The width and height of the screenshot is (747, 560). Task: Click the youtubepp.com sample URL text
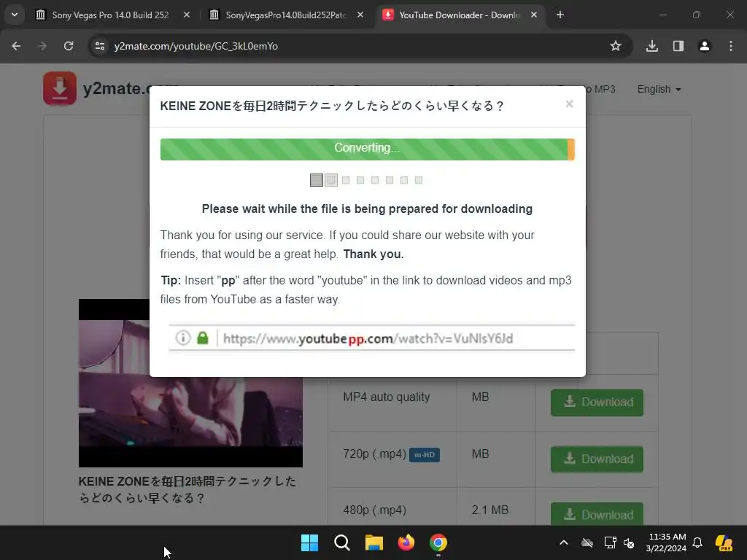(368, 338)
